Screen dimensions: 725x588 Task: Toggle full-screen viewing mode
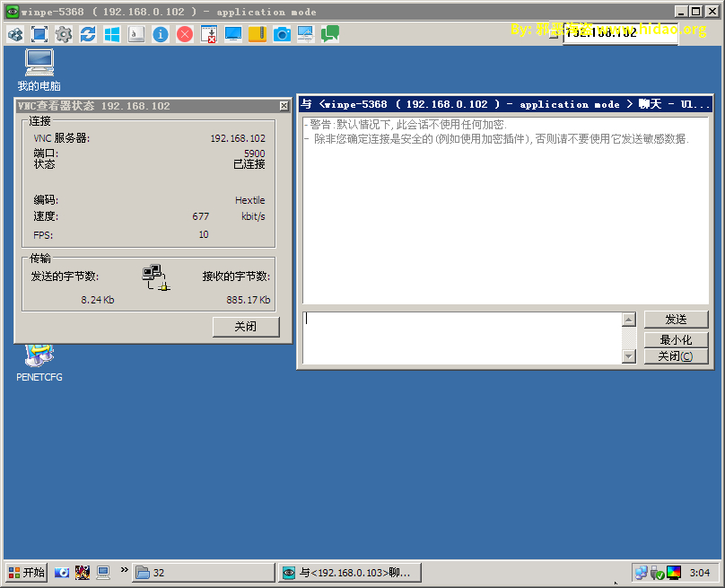[38, 33]
